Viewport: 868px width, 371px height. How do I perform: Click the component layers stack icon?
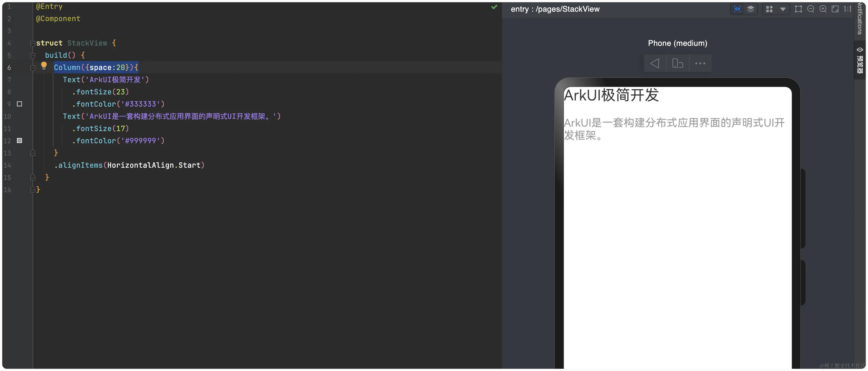point(750,9)
